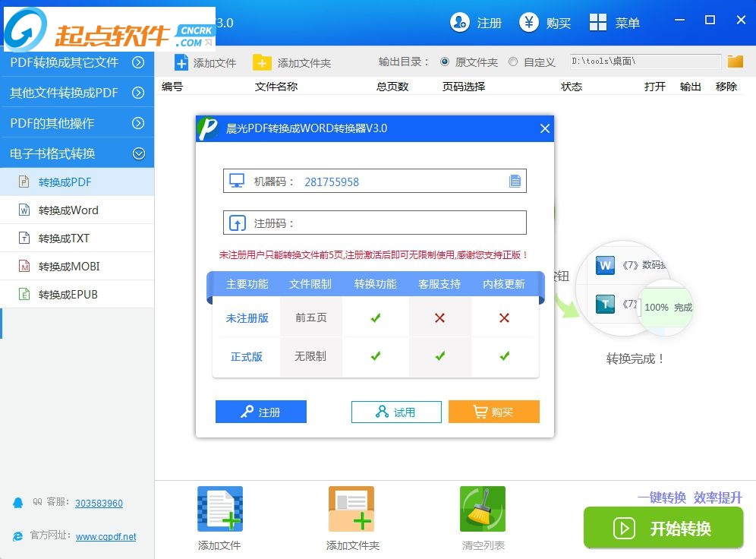Click the green 开始转换 button
This screenshot has height=559, width=756.
(663, 528)
